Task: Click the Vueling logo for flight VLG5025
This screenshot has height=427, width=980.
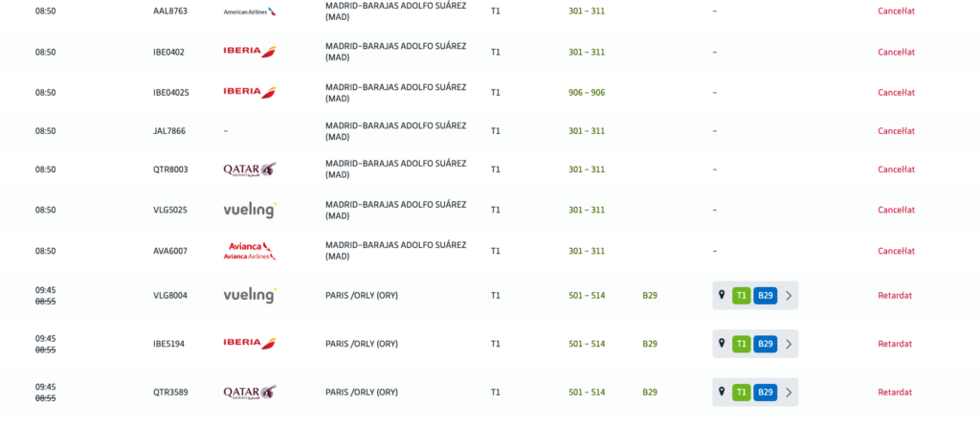Action: pos(249,210)
